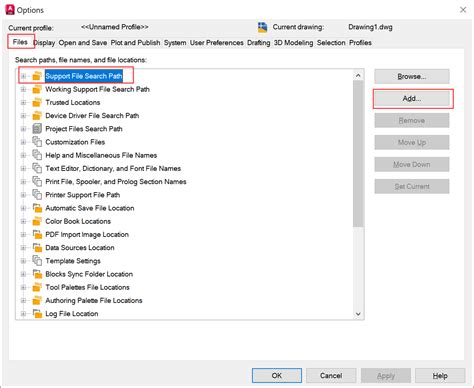This screenshot has width=474, height=388.
Task: Click the Customization Files document icon
Action: (x=37, y=142)
